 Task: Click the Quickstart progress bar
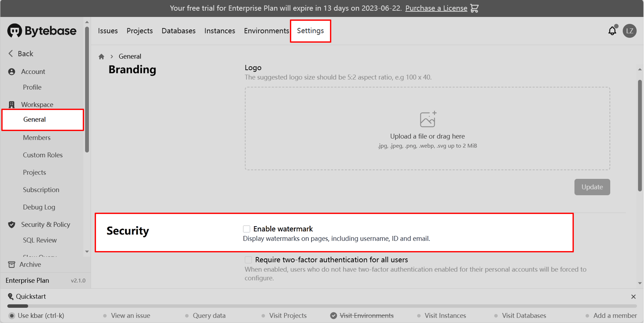(x=322, y=306)
